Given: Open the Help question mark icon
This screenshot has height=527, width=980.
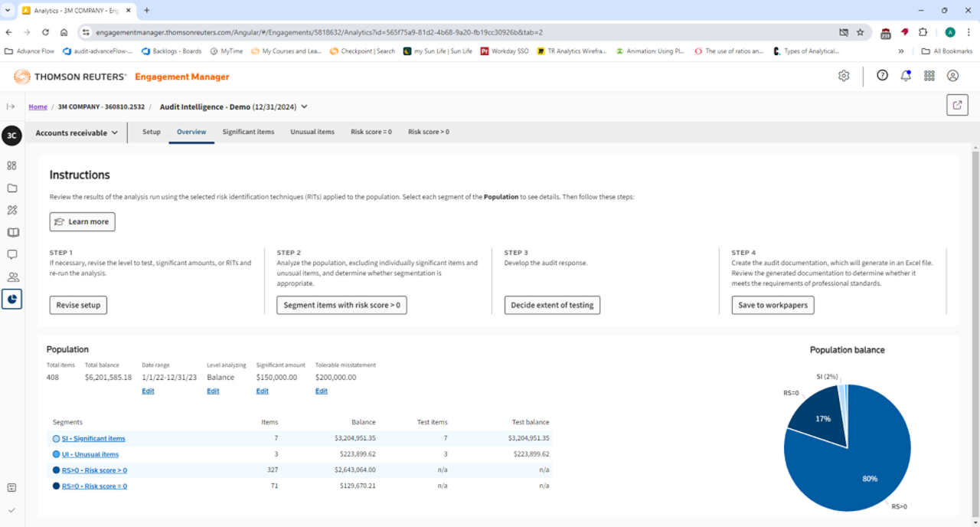Looking at the screenshot, I should pos(882,76).
